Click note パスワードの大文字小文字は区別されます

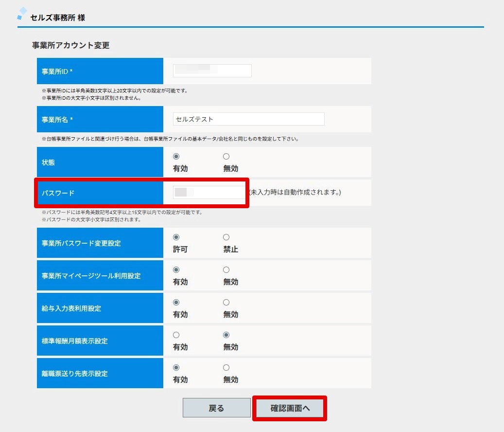coord(91,219)
